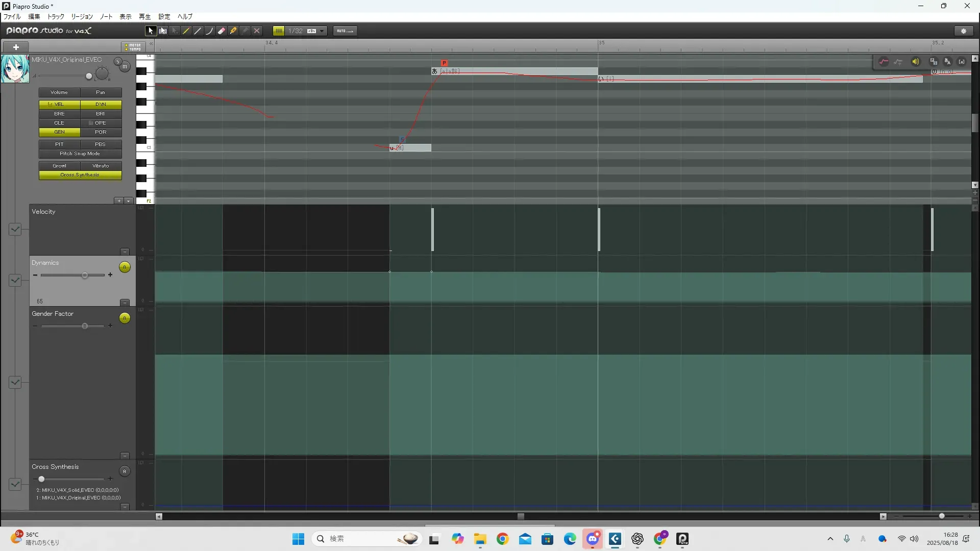Toggle the grid snap button
The height and width of the screenshot is (551, 980).
coord(279,31)
